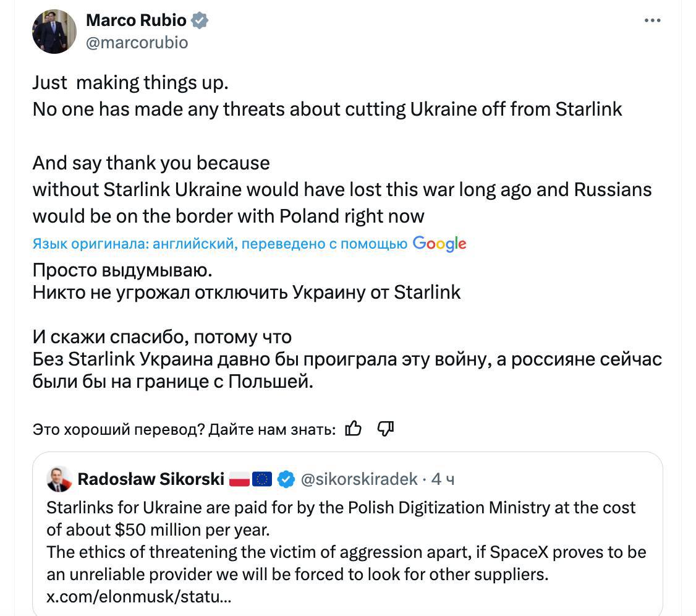Viewport: 696px width, 616px height.
Task: Open the @sikorskiradek handle
Action: click(x=359, y=479)
